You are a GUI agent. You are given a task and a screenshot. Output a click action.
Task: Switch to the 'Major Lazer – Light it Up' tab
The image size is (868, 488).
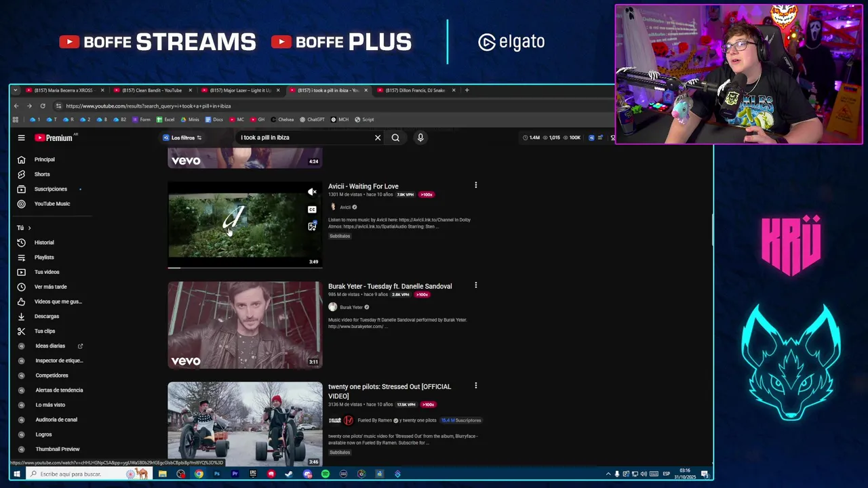click(239, 90)
